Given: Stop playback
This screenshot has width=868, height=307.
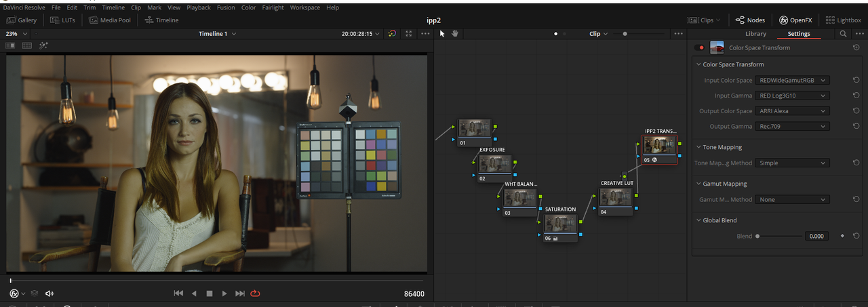Looking at the screenshot, I should 210,293.
